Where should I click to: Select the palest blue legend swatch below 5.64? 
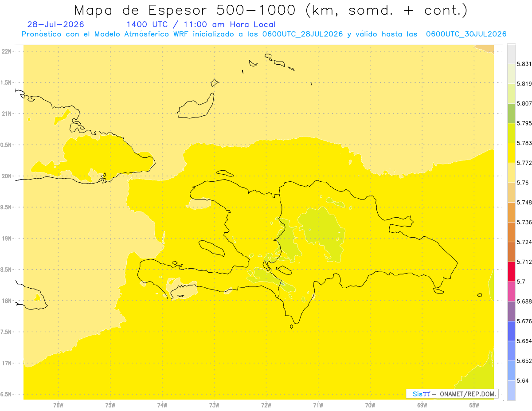511,390
